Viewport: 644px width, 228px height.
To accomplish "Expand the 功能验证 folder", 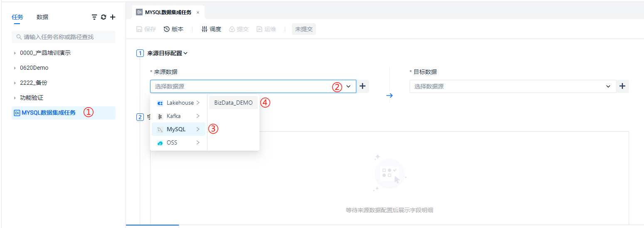I will [15, 98].
